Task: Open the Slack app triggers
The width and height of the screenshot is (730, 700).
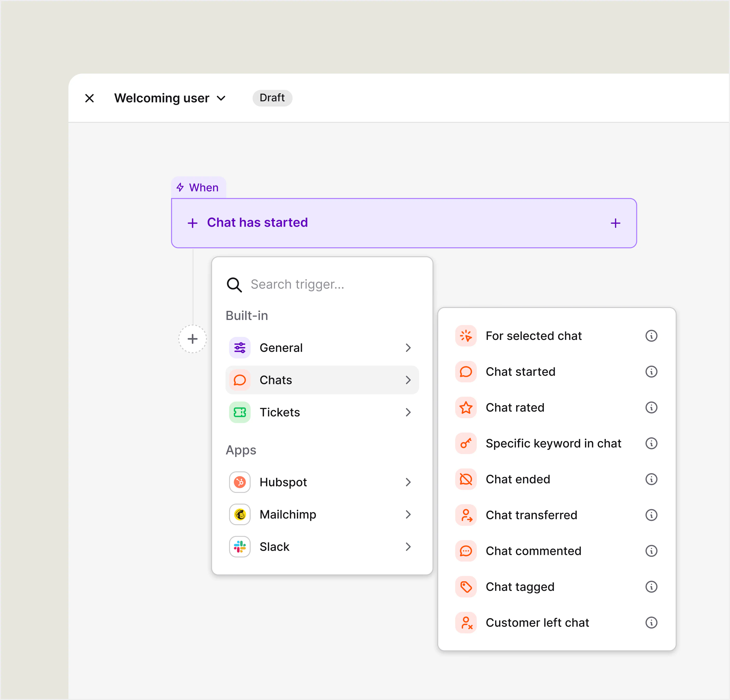Action: 322,547
